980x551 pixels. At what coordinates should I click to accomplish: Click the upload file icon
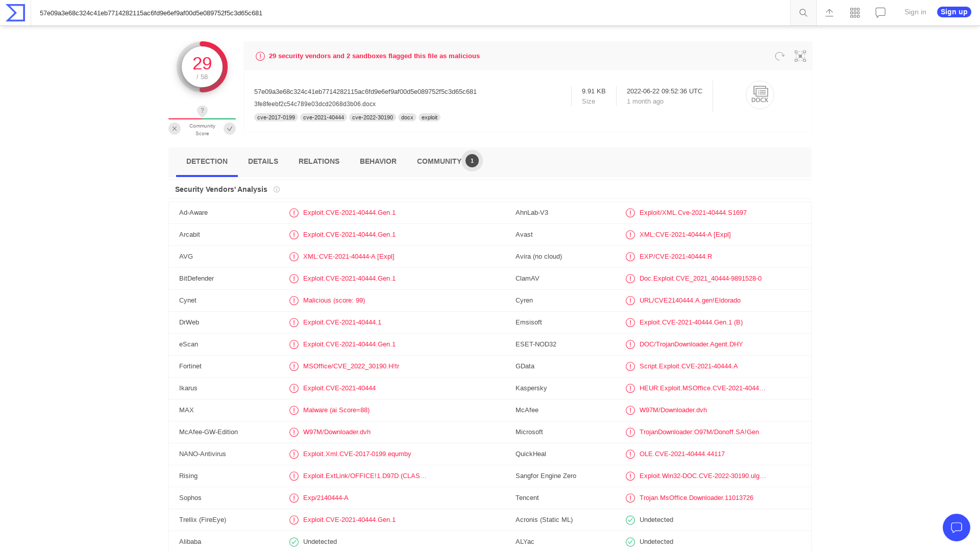829,12
